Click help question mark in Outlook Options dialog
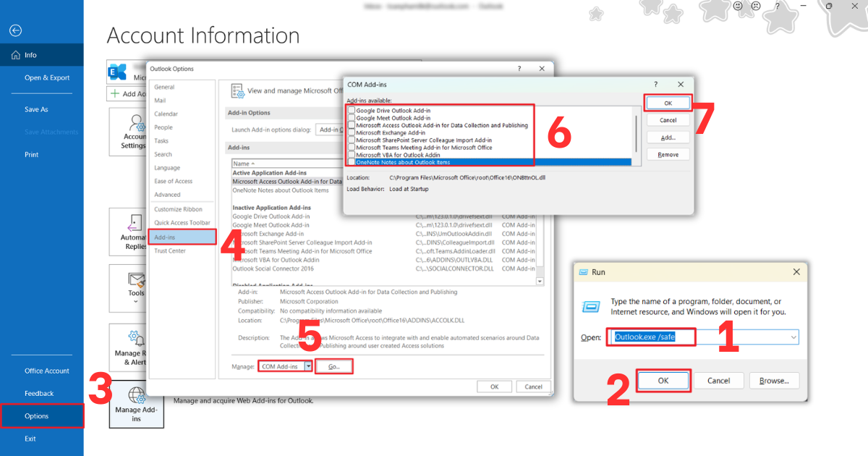 tap(519, 69)
